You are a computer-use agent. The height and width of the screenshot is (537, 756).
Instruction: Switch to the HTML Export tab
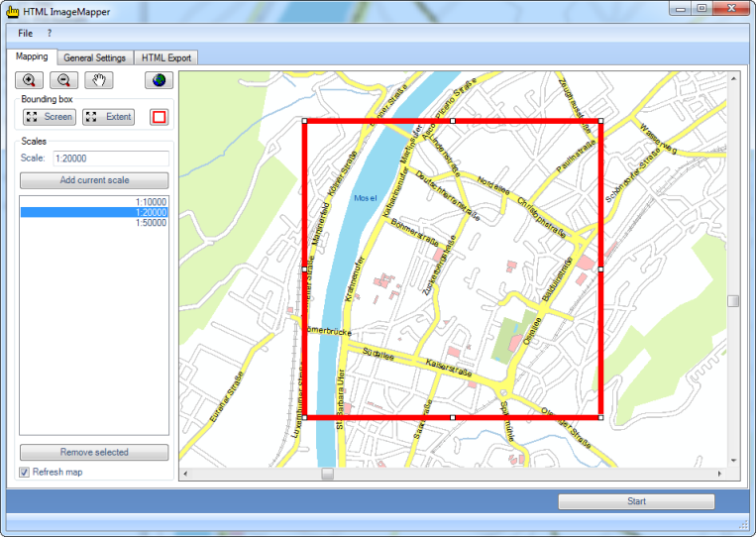(165, 57)
